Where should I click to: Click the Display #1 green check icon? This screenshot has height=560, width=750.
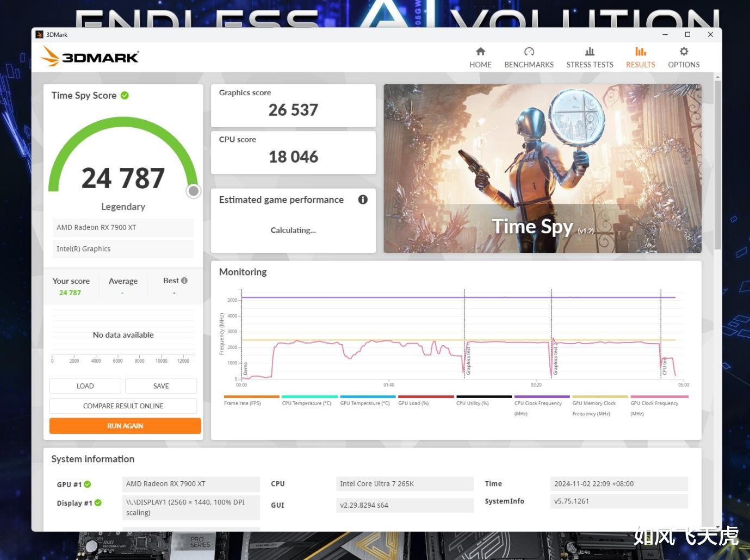pyautogui.click(x=98, y=503)
